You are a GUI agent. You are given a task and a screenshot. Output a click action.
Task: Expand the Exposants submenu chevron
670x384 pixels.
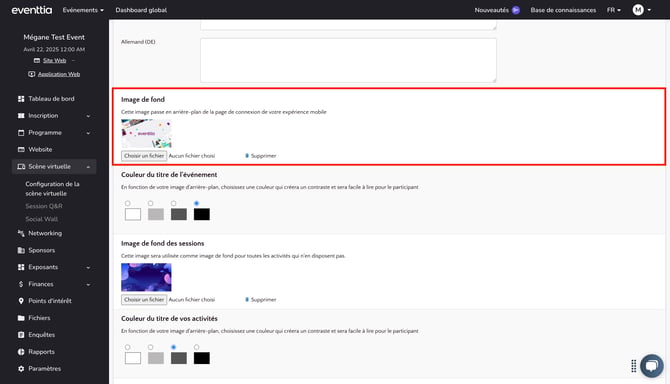coord(88,268)
